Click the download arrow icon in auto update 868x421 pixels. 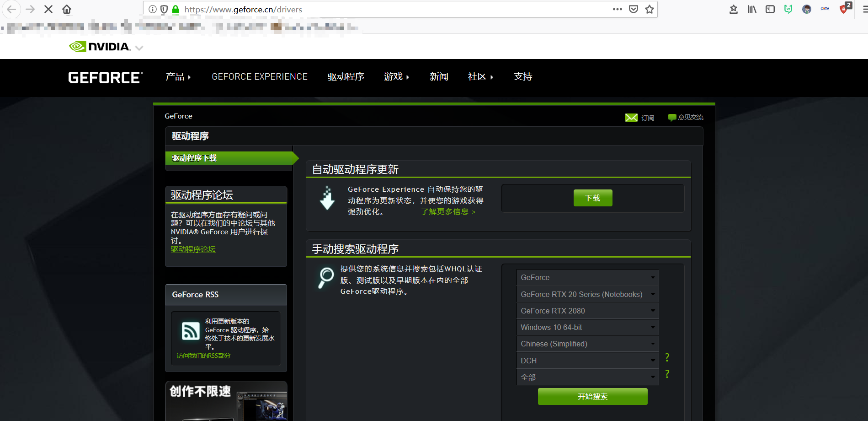327,198
